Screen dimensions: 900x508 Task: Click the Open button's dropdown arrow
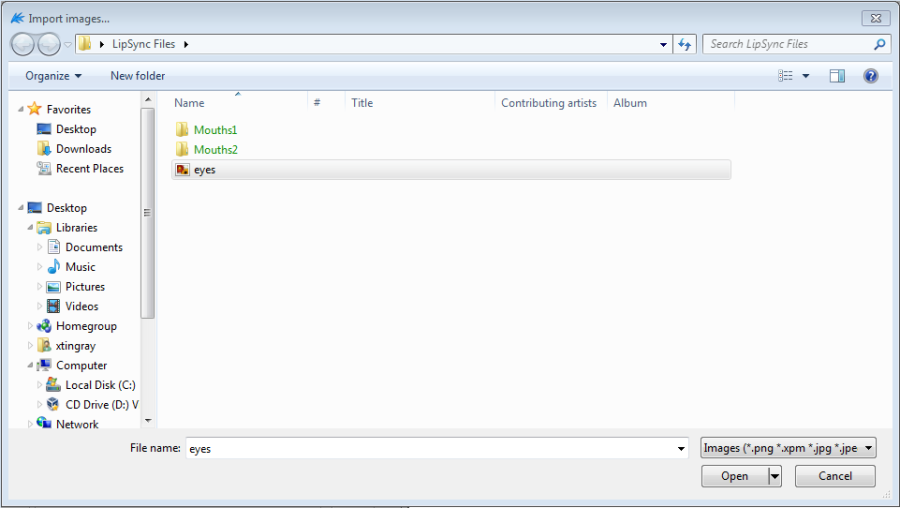(x=774, y=477)
